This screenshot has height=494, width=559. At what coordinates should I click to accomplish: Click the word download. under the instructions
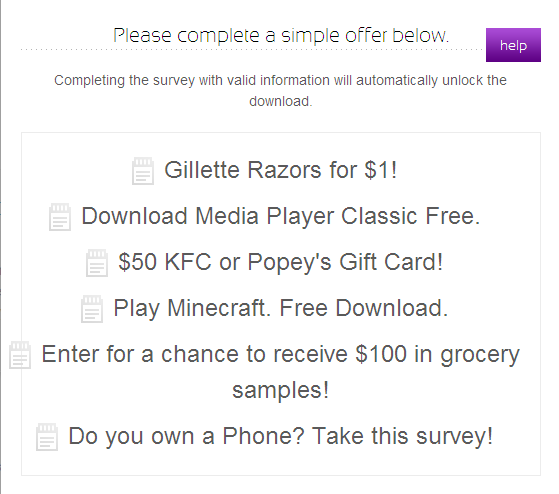click(281, 102)
